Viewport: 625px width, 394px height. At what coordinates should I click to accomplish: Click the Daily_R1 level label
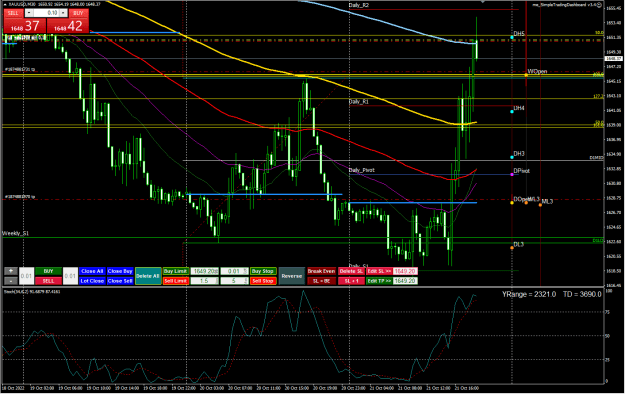359,102
